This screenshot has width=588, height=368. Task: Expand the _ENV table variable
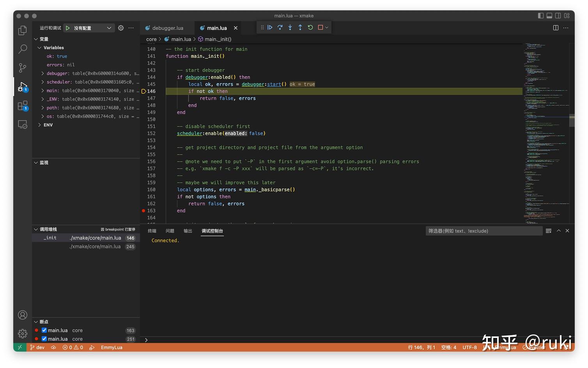(x=43, y=99)
